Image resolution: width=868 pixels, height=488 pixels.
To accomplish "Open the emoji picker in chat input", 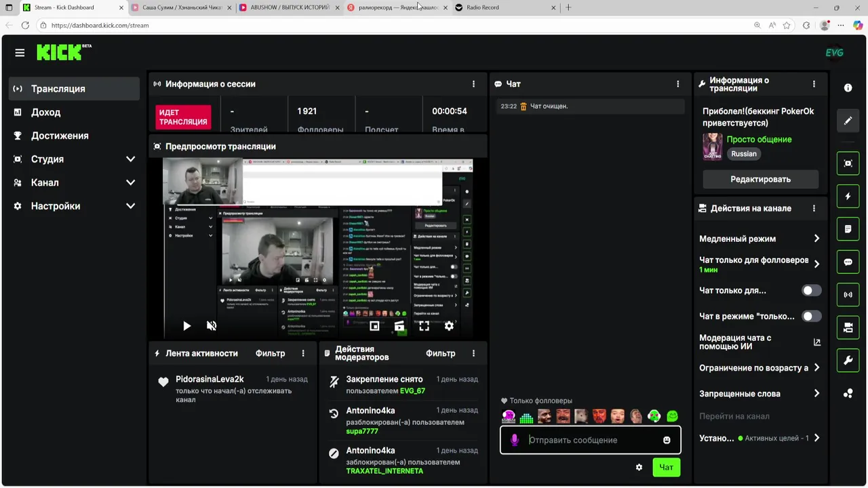I will (x=667, y=440).
